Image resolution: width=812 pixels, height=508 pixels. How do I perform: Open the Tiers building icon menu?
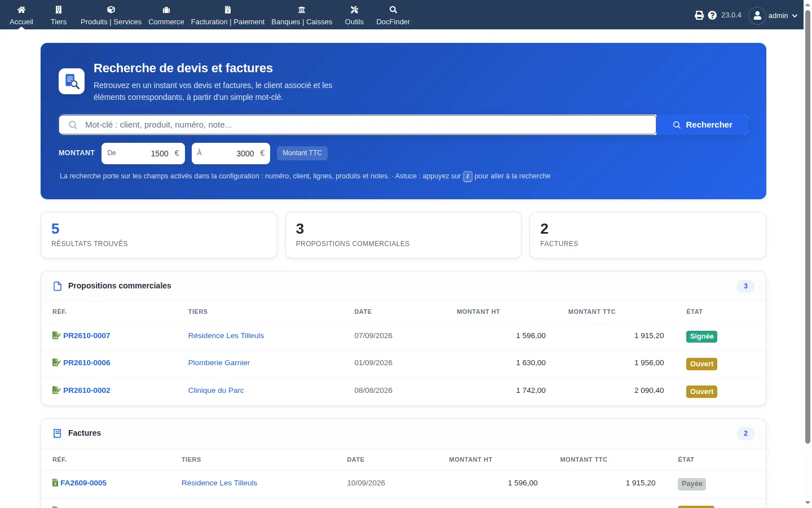tap(59, 10)
